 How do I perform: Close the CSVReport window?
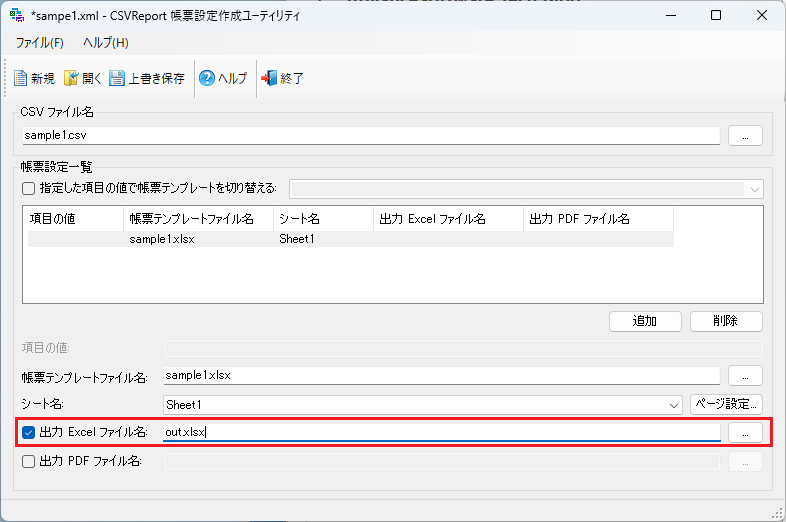(762, 16)
